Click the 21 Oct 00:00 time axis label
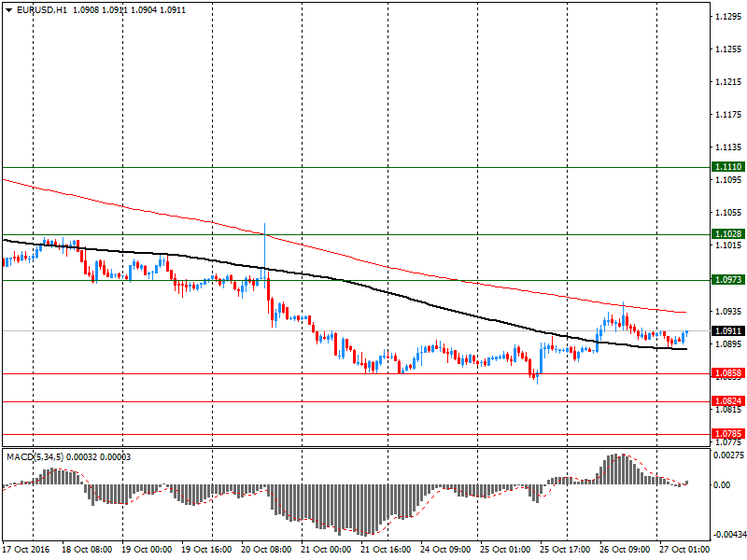This screenshot has height=560, width=747. pyautogui.click(x=326, y=550)
